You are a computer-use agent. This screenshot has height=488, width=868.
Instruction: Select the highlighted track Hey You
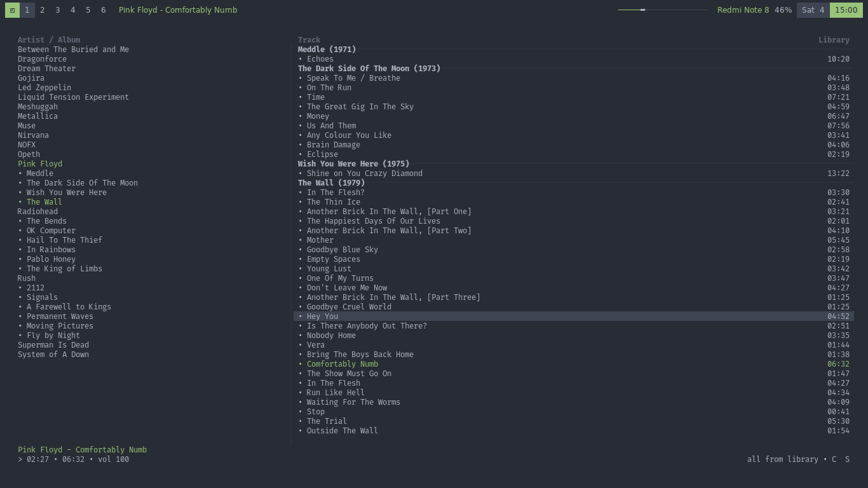(574, 316)
